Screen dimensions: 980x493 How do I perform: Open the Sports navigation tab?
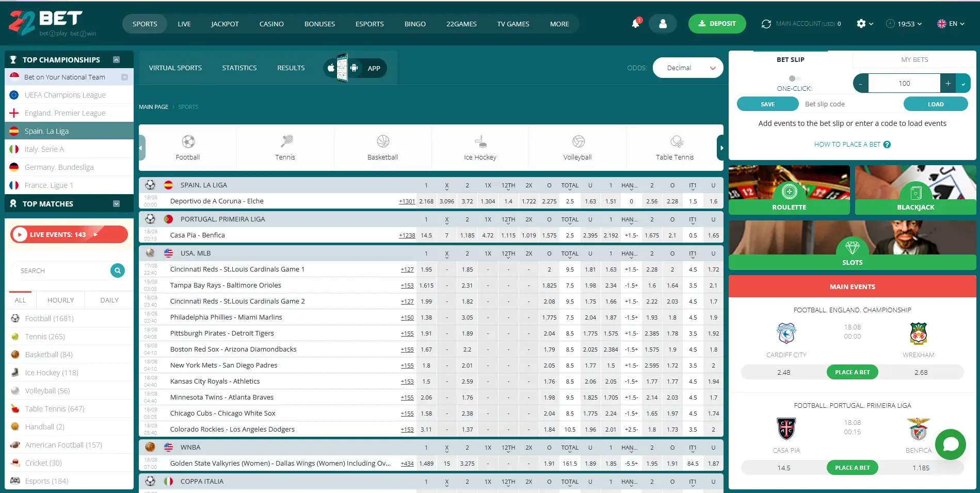pyautogui.click(x=144, y=24)
